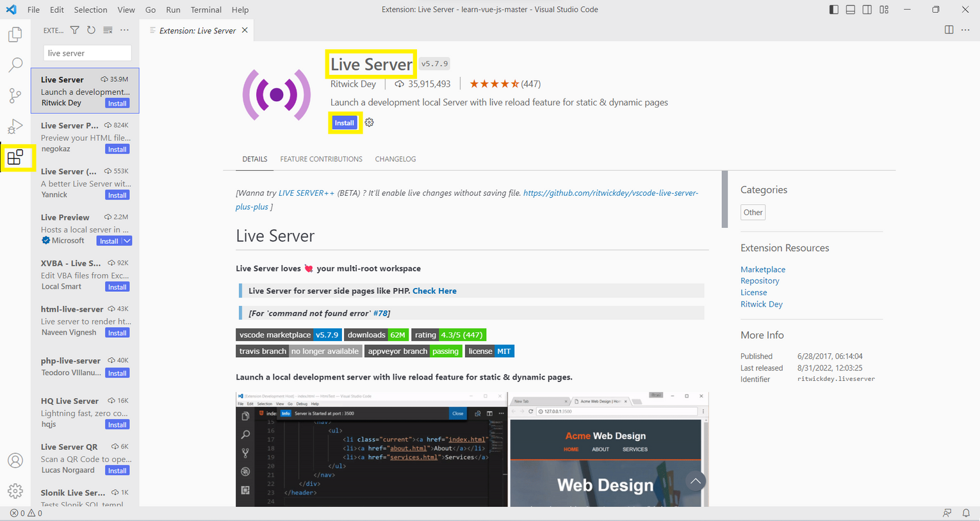Install html-live-server extension
The height and width of the screenshot is (521, 980).
tap(117, 333)
